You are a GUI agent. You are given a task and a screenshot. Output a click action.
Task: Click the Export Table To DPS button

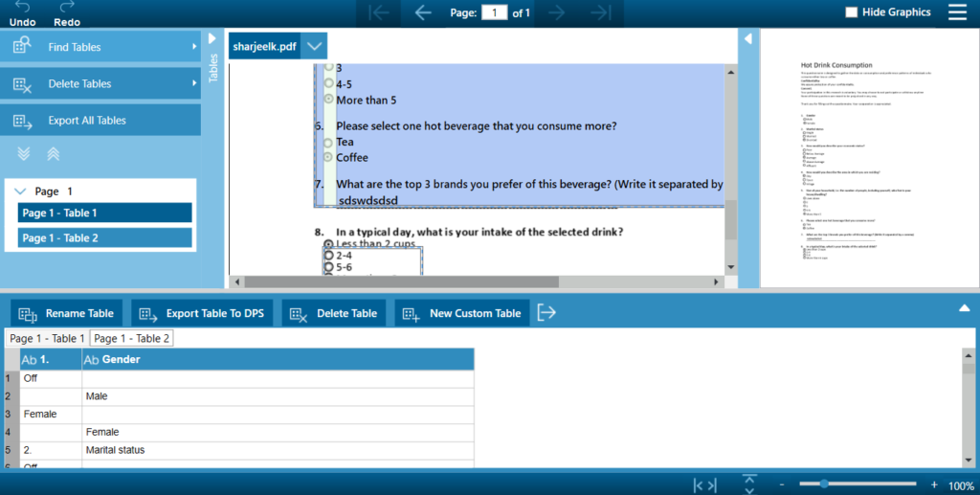202,313
